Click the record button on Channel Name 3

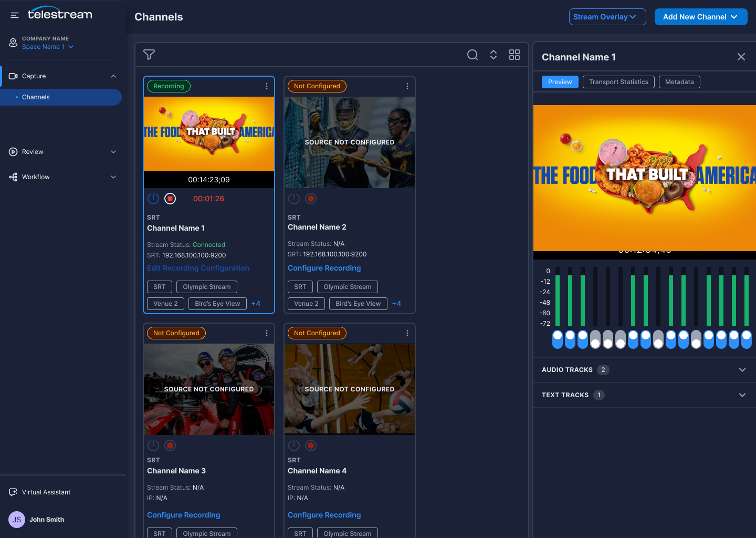(x=170, y=446)
